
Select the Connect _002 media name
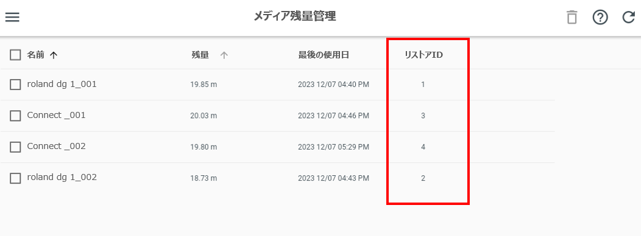(x=56, y=146)
